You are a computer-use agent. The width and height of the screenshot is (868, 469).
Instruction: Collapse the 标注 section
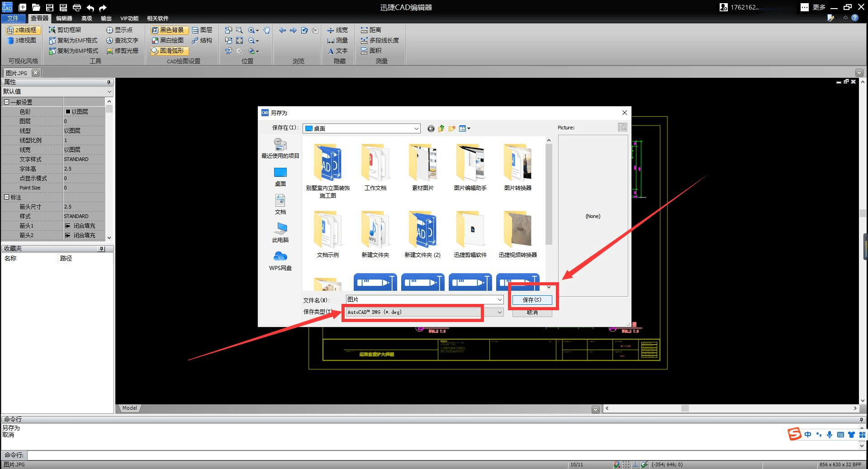tap(7, 197)
